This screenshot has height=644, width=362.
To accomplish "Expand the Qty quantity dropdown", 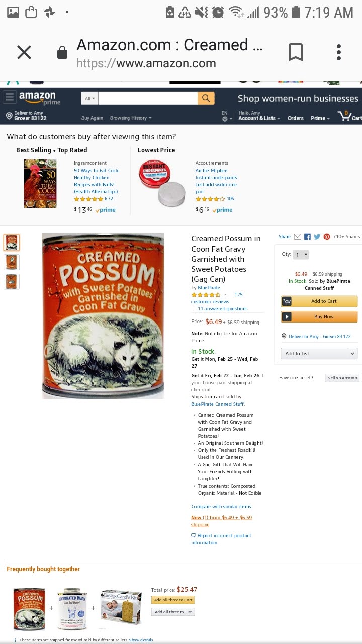I will (301, 255).
